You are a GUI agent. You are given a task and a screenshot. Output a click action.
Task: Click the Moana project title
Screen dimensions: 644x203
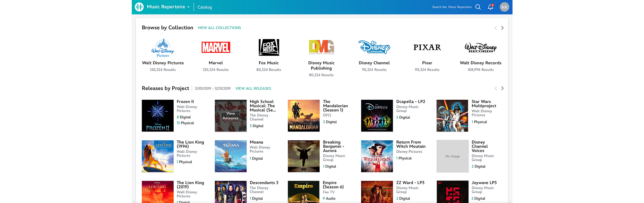(x=256, y=142)
